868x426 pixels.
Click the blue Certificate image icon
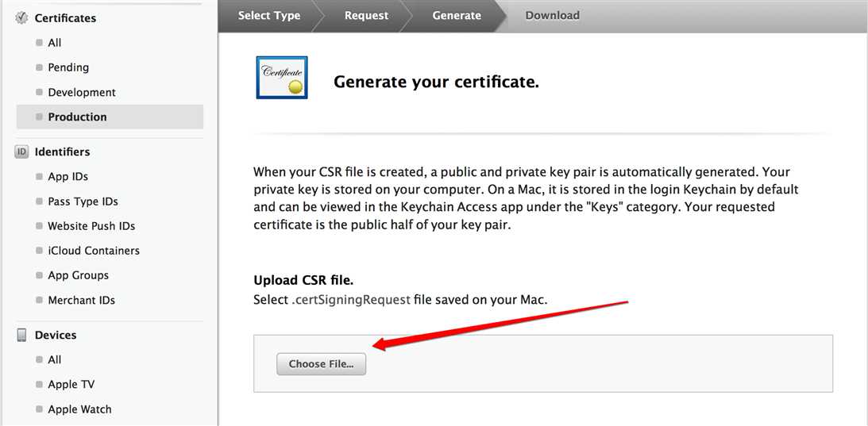tap(282, 78)
